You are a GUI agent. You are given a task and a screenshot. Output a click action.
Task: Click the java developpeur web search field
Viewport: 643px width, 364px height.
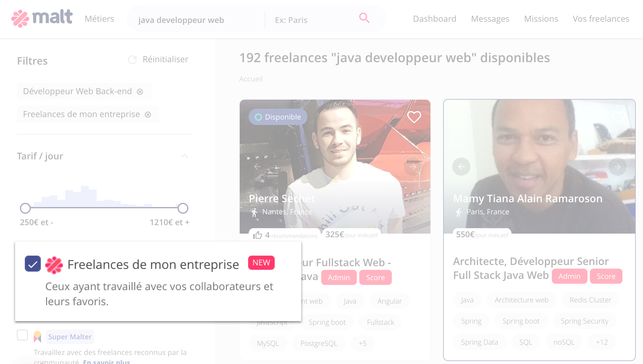pyautogui.click(x=196, y=20)
